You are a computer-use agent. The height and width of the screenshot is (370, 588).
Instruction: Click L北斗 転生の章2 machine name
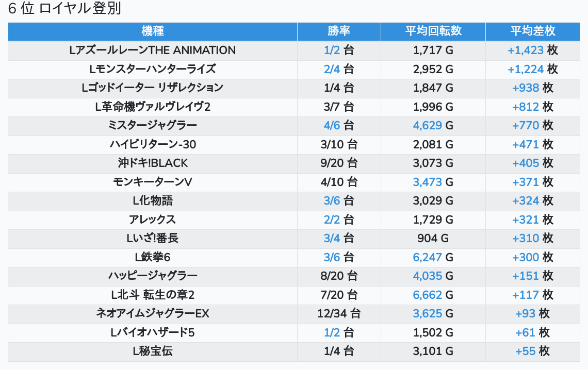[x=153, y=295]
